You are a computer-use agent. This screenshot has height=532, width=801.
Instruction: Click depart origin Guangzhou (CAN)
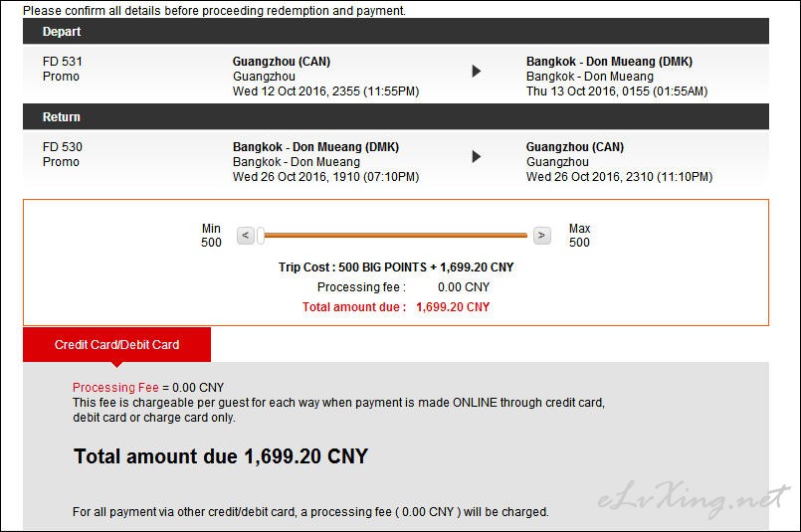coord(282,62)
